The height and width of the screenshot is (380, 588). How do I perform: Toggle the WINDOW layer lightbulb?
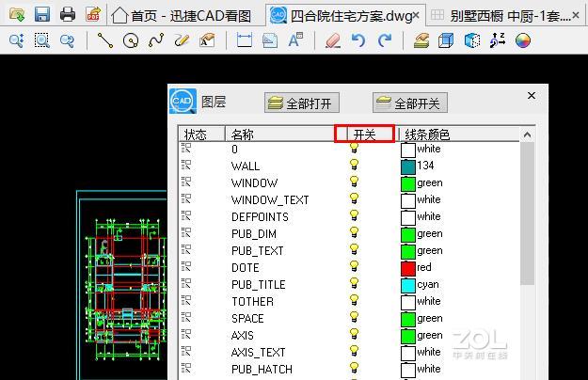click(354, 182)
